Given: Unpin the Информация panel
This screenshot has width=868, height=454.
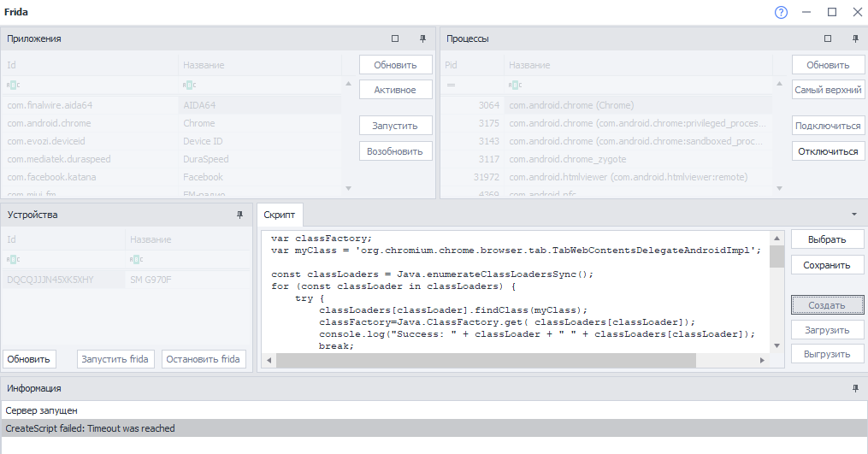Looking at the screenshot, I should [855, 388].
